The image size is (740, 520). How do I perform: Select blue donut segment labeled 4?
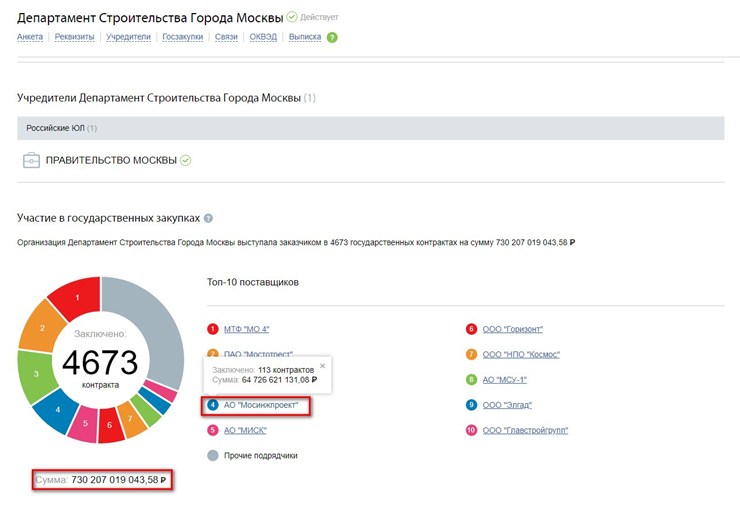[58, 410]
